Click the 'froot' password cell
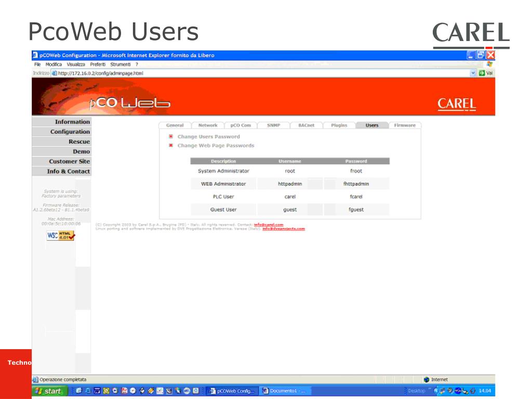Image resolution: width=532 pixels, height=399 pixels. [356, 171]
